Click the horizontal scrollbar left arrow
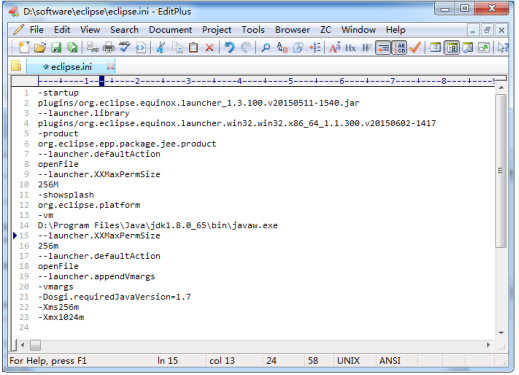Image resolution: width=519 pixels, height=375 pixels. click(x=23, y=345)
